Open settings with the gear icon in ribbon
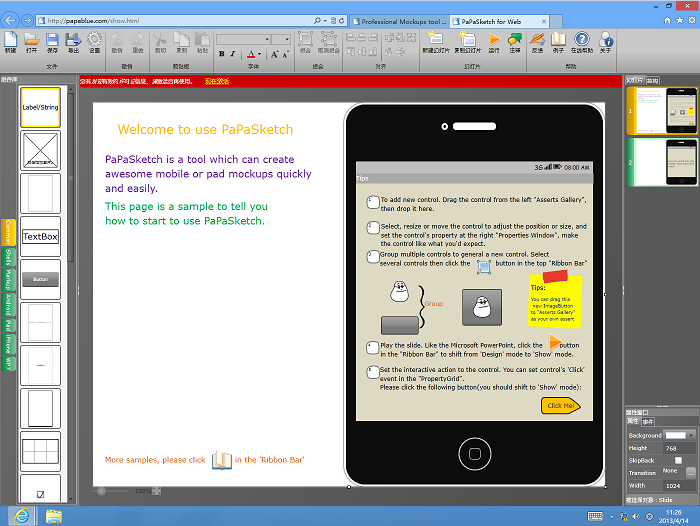Viewport: 700px width, 526px height. (94, 42)
